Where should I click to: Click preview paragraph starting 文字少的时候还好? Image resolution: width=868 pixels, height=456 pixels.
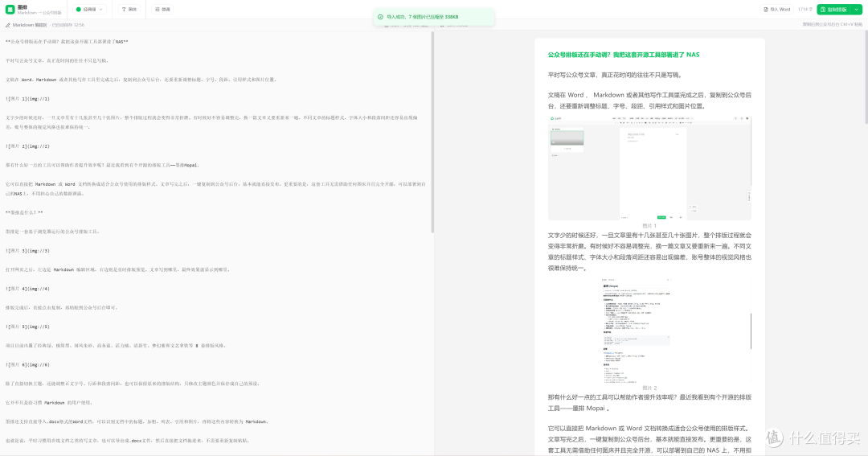point(649,252)
